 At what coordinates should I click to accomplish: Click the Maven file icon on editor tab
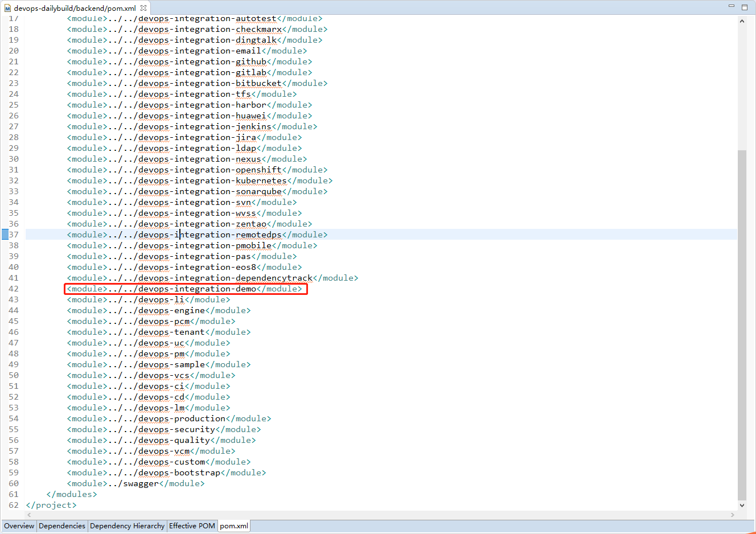click(x=7, y=9)
